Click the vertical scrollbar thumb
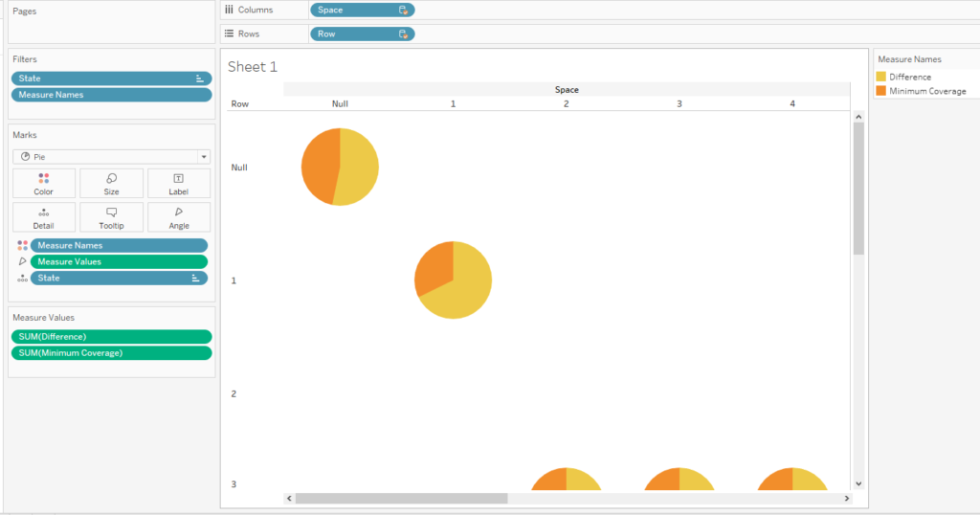The height and width of the screenshot is (515, 980). [x=858, y=189]
